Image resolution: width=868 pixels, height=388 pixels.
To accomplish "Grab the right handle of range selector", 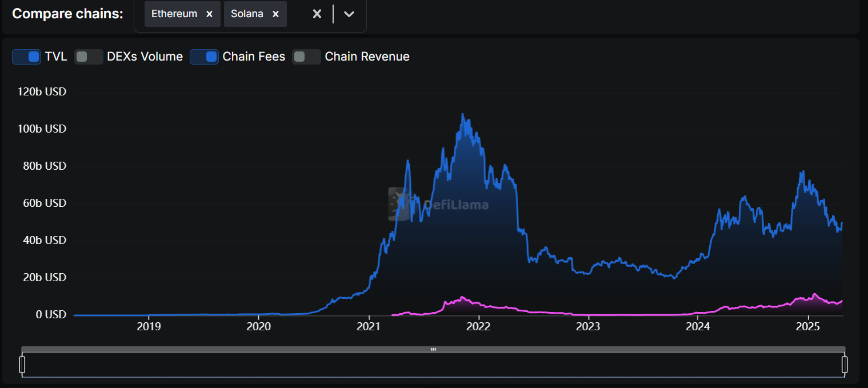I will click(845, 364).
